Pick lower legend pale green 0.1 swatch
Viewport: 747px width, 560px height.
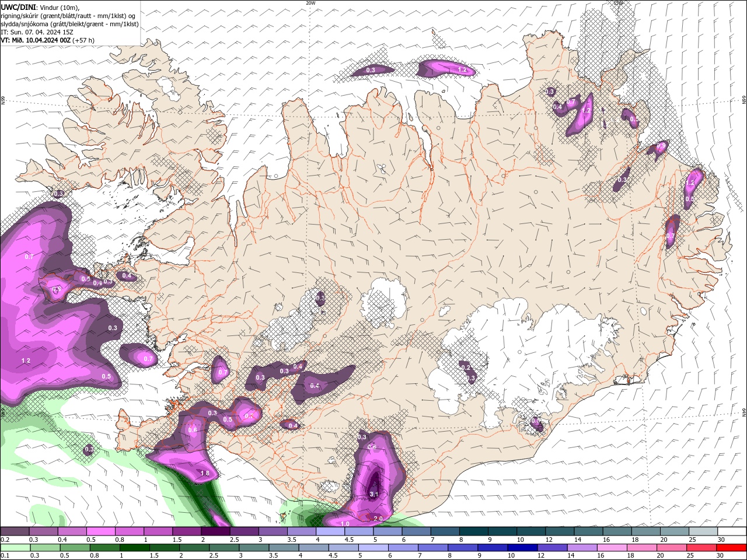[15, 548]
